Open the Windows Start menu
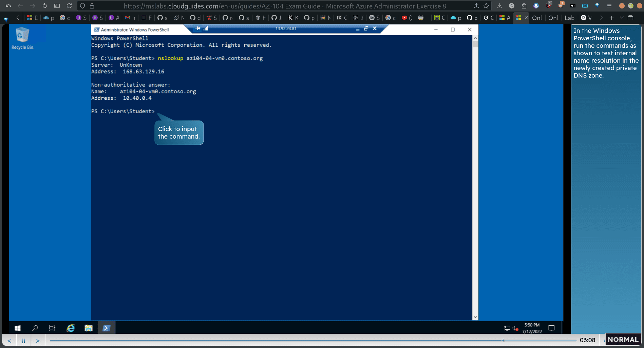The width and height of the screenshot is (644, 348). [x=18, y=328]
